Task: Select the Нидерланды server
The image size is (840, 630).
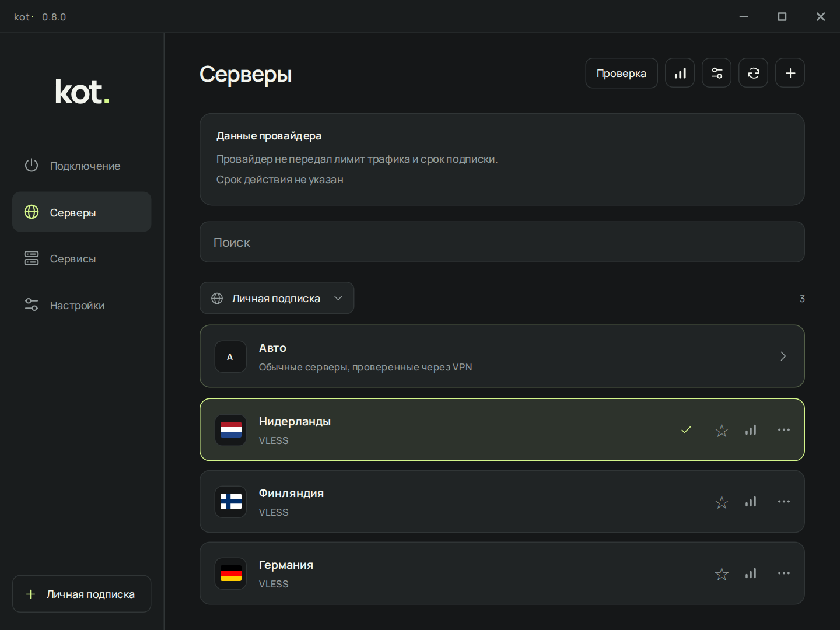Action: tap(502, 430)
